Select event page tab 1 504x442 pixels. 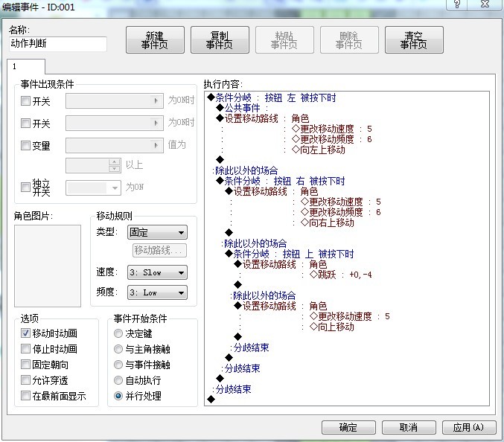(x=26, y=66)
